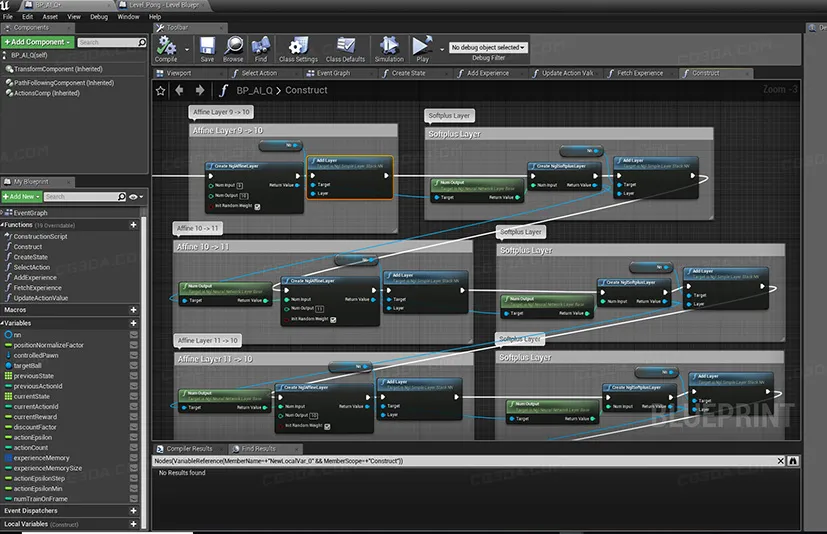The image size is (827, 534).
Task: Toggle visibility eye for positionNormalizeFactor
Action: tap(134, 345)
